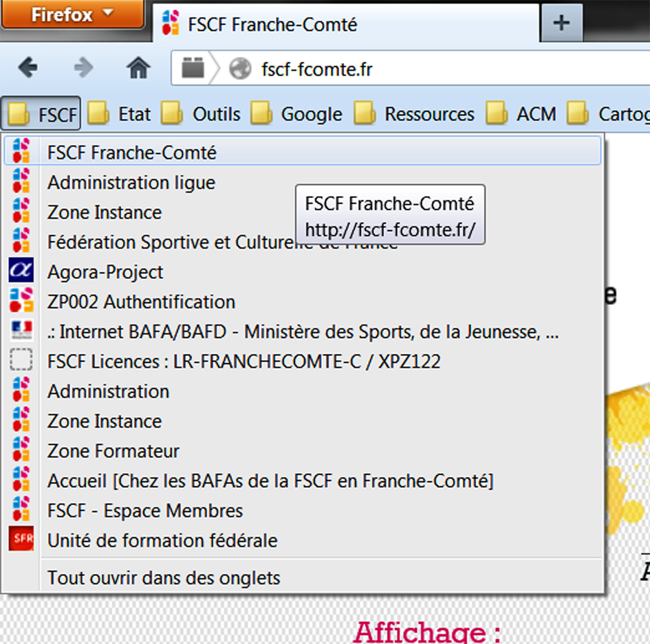Go to the home page via house icon
Image resolution: width=650 pixels, height=644 pixels.
click(x=138, y=68)
